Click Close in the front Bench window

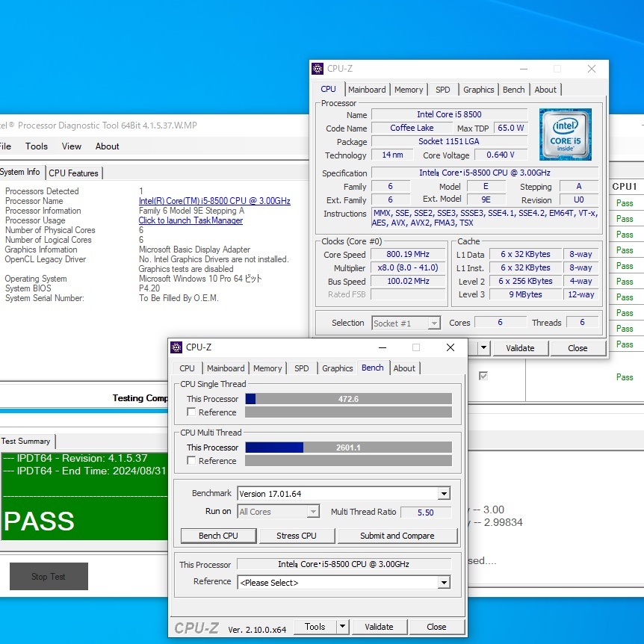click(x=436, y=627)
